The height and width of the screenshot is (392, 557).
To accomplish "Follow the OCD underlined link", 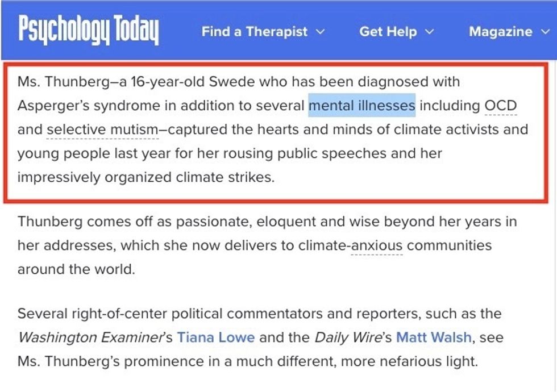I will click(500, 106).
